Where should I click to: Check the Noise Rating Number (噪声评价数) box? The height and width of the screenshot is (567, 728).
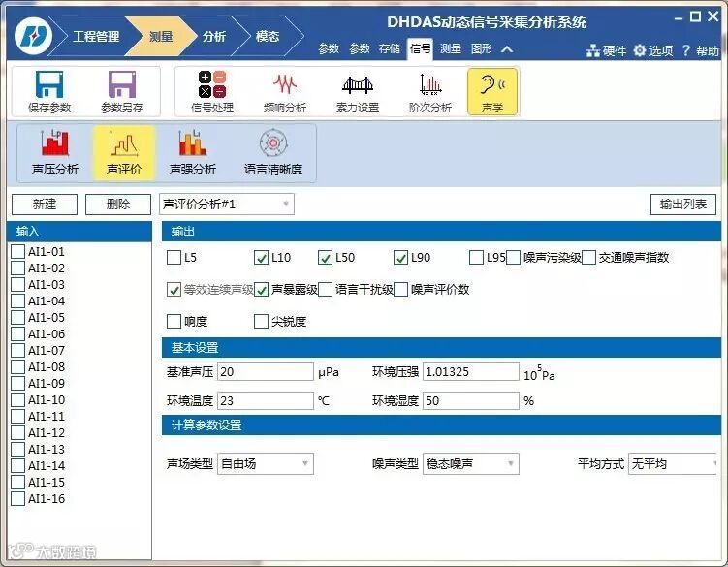point(400,290)
